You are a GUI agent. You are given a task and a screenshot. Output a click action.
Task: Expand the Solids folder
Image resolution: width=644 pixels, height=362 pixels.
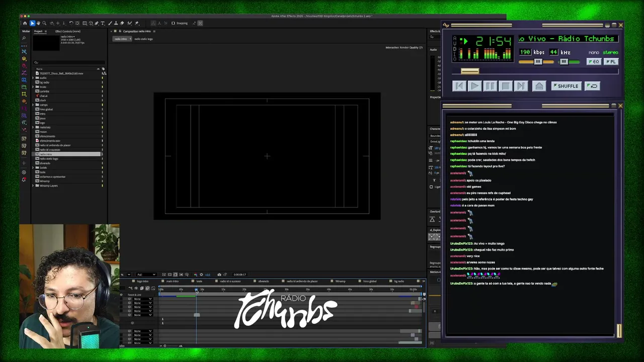pos(33,167)
